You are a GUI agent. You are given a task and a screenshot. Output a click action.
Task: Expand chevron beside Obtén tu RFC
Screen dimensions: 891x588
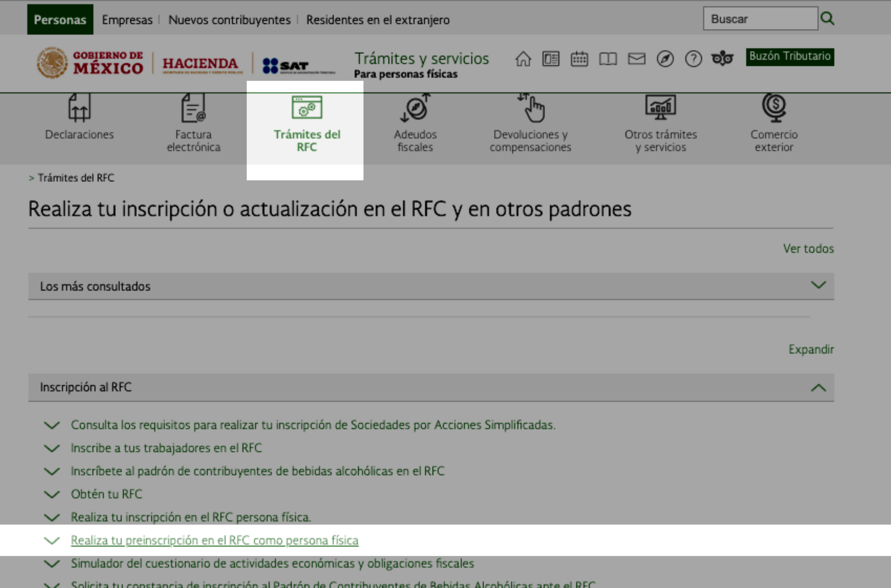pos(52,494)
